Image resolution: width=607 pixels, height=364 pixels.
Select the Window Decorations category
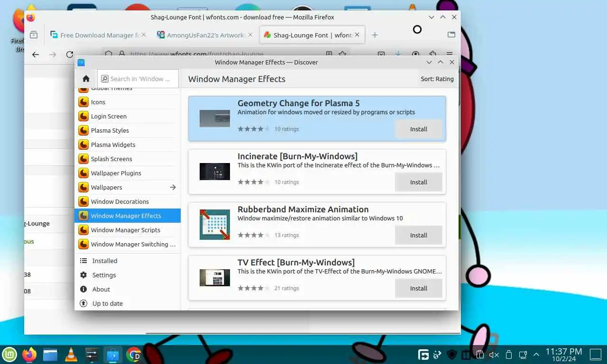point(127,201)
